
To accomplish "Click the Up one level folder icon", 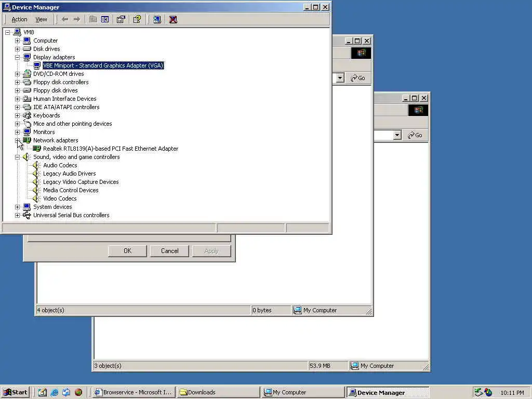I will click(93, 19).
